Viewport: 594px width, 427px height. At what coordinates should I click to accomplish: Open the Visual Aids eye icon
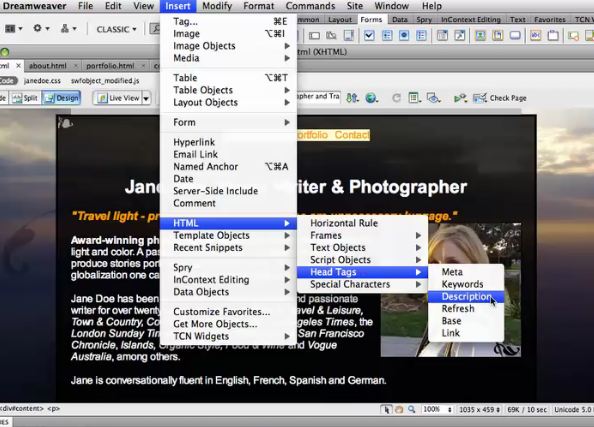click(x=433, y=98)
